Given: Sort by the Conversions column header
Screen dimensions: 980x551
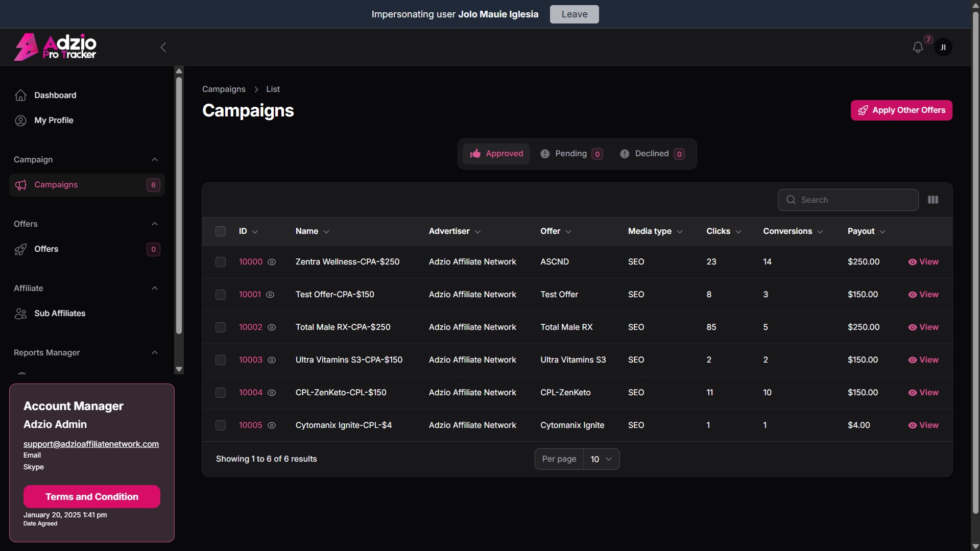Looking at the screenshot, I should (793, 231).
